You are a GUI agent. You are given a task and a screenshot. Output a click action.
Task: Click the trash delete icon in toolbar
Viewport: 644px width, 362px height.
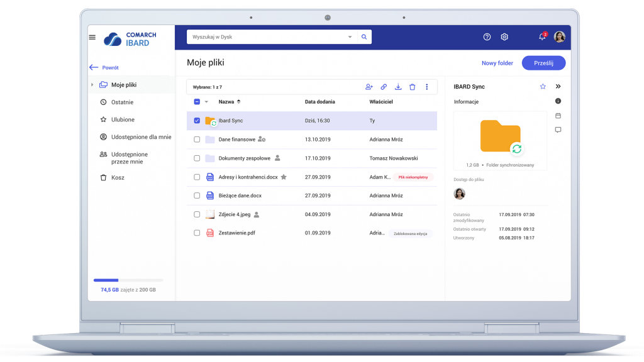pos(413,87)
